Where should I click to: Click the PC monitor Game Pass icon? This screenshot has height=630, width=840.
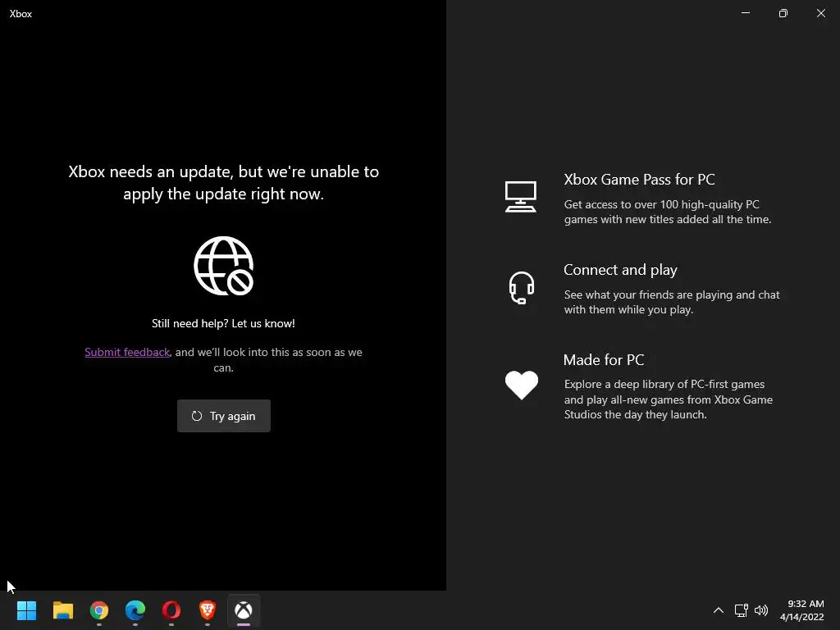pyautogui.click(x=521, y=197)
